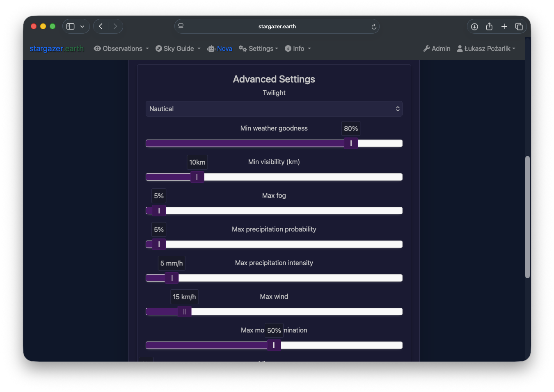Click the Min visibility (km) label
The height and width of the screenshot is (392, 554).
click(274, 162)
